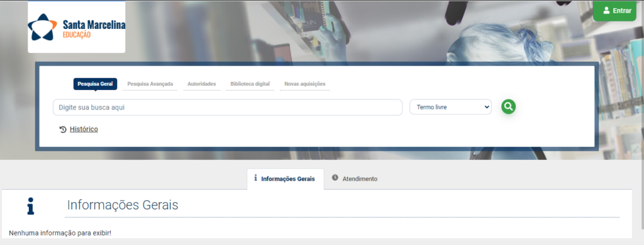Click the large Informações Gerais info icon
Image resolution: width=644 pixels, height=245 pixels.
click(x=30, y=206)
